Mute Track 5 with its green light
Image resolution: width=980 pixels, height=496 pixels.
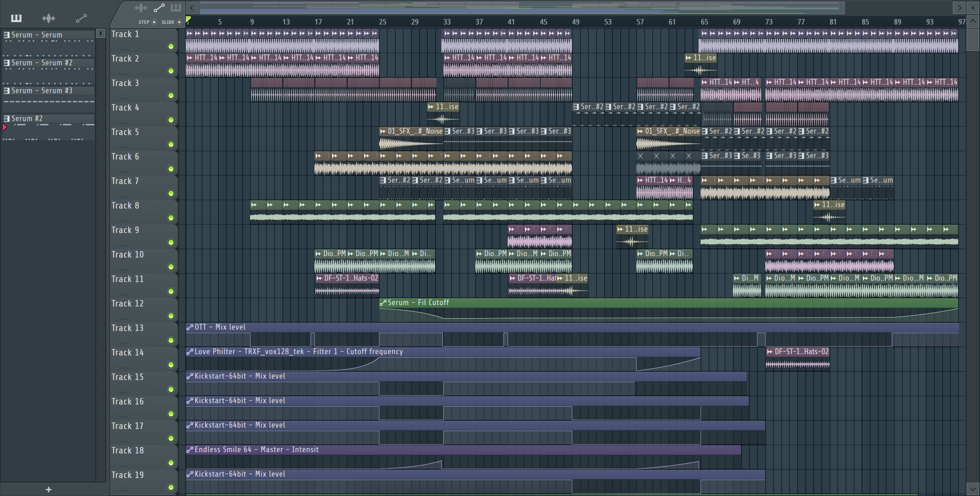171,145
